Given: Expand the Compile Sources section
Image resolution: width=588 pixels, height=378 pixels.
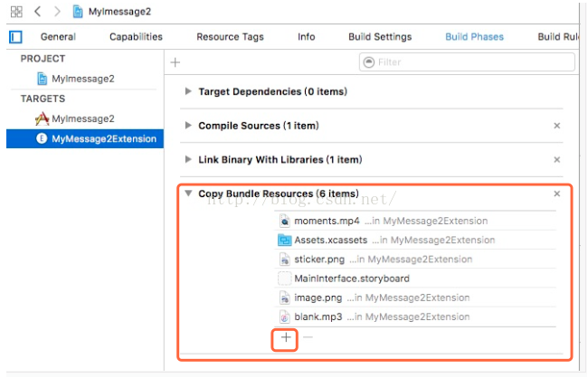Looking at the screenshot, I should coord(188,126).
